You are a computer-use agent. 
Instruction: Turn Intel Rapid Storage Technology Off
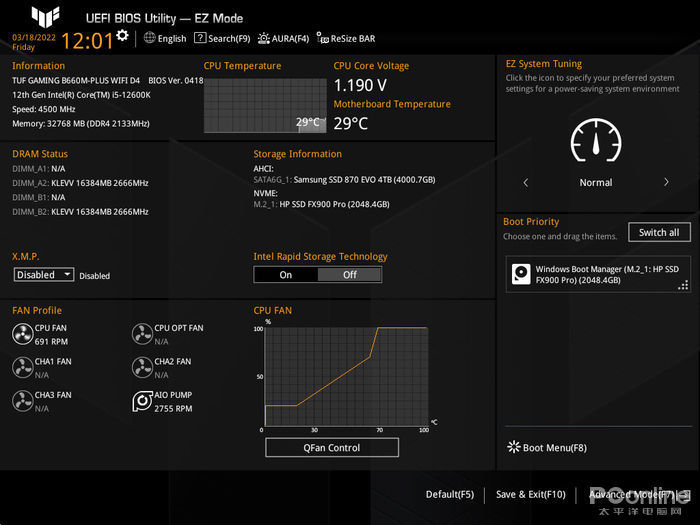[350, 275]
